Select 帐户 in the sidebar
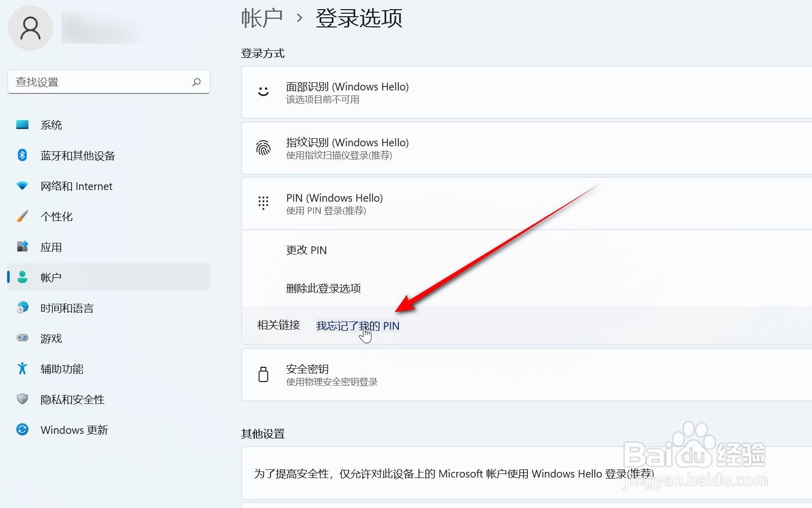Image resolution: width=812 pixels, height=508 pixels. coord(109,277)
